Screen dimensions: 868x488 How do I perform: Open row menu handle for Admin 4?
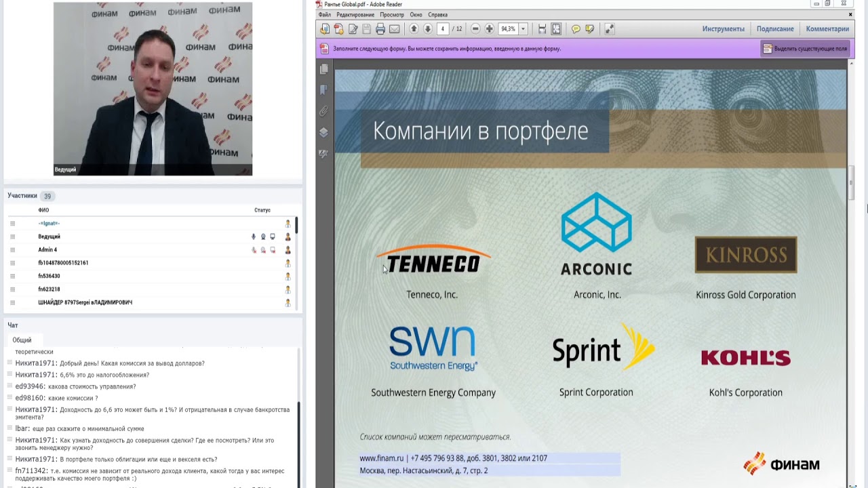click(x=12, y=250)
